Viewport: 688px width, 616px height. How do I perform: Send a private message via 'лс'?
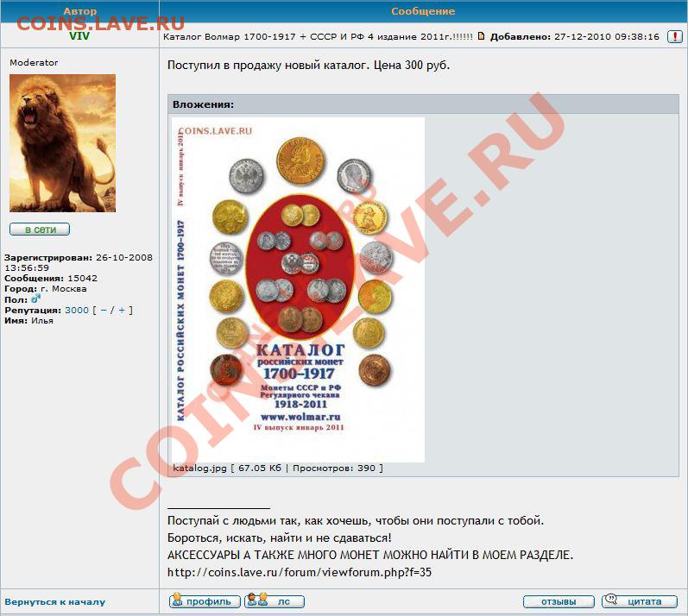(x=275, y=601)
